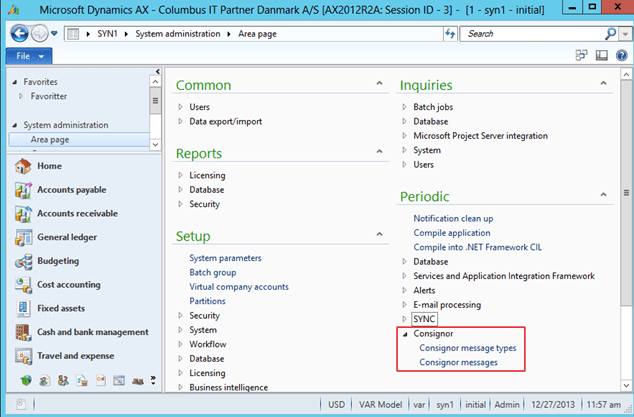
Task: Click the Fixed assets module icon
Action: pyautogui.click(x=22, y=309)
